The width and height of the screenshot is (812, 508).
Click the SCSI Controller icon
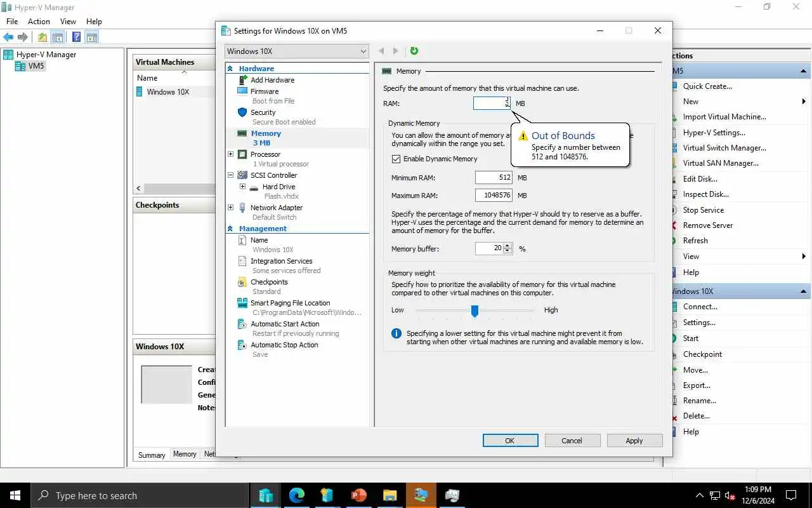coord(242,175)
